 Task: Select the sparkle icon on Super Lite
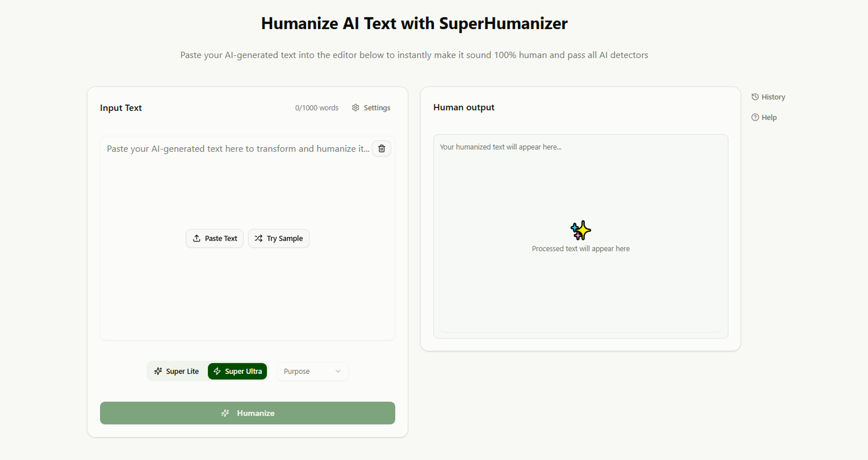point(158,371)
